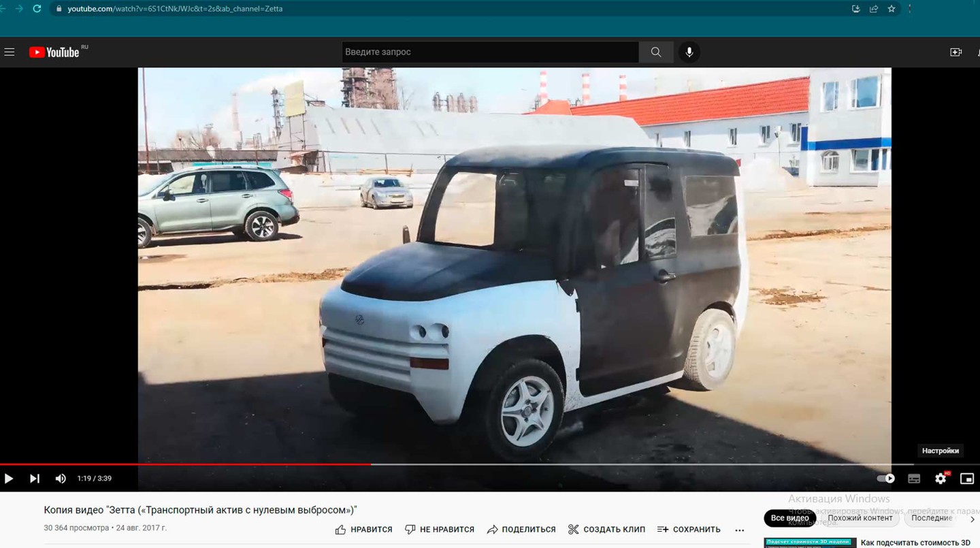980x548 pixels.
Task: Open video Как подсчитать стоимость 3D
Action: click(915, 543)
